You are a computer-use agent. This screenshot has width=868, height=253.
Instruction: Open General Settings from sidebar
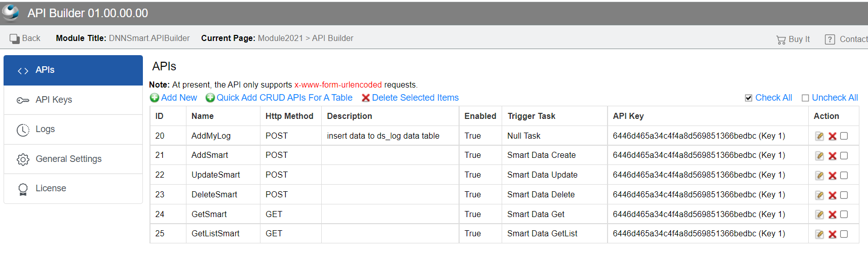tap(73, 159)
